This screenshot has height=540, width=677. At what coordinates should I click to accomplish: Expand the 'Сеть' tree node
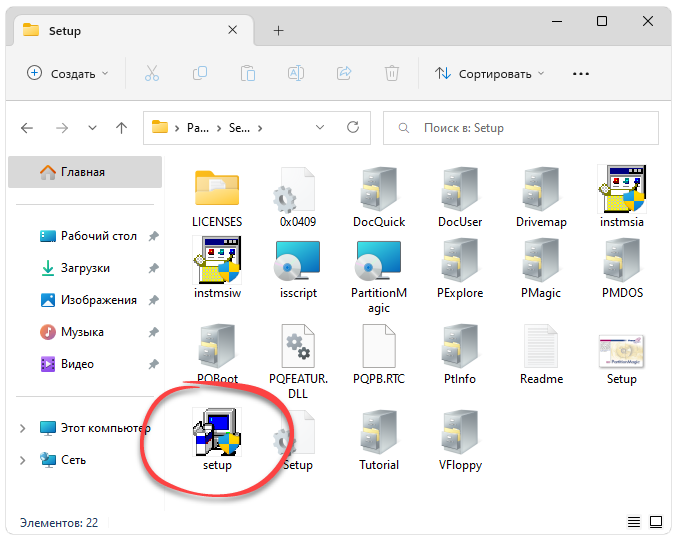coord(23,460)
